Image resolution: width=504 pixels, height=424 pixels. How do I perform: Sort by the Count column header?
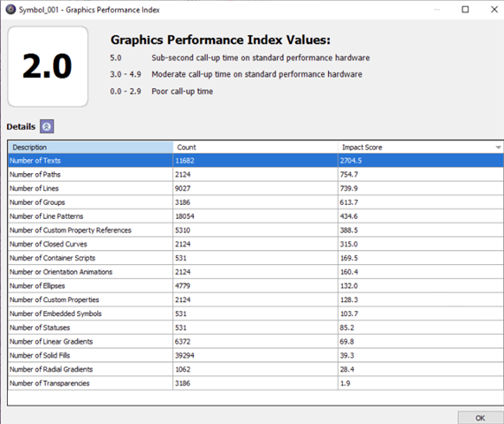(x=256, y=148)
